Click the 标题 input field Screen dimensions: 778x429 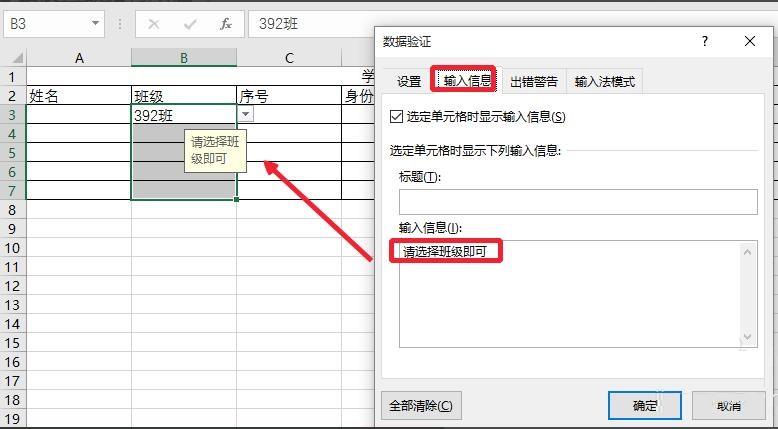pyautogui.click(x=578, y=202)
